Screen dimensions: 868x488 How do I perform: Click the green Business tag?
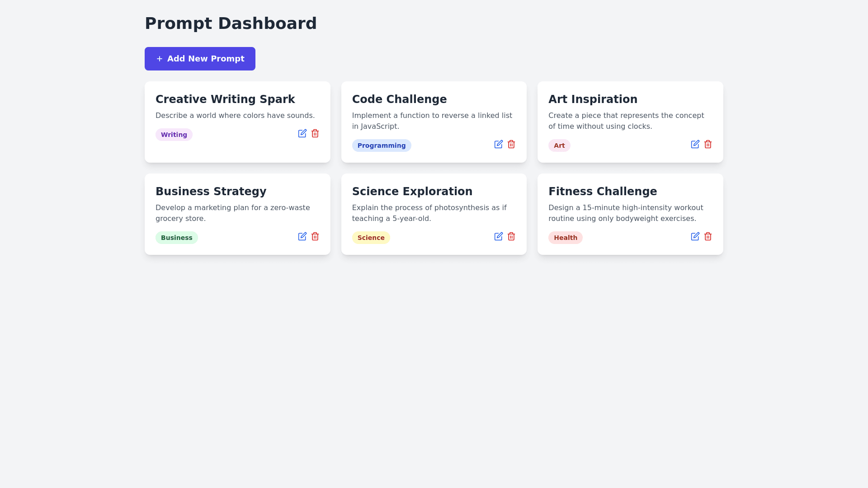tap(177, 238)
